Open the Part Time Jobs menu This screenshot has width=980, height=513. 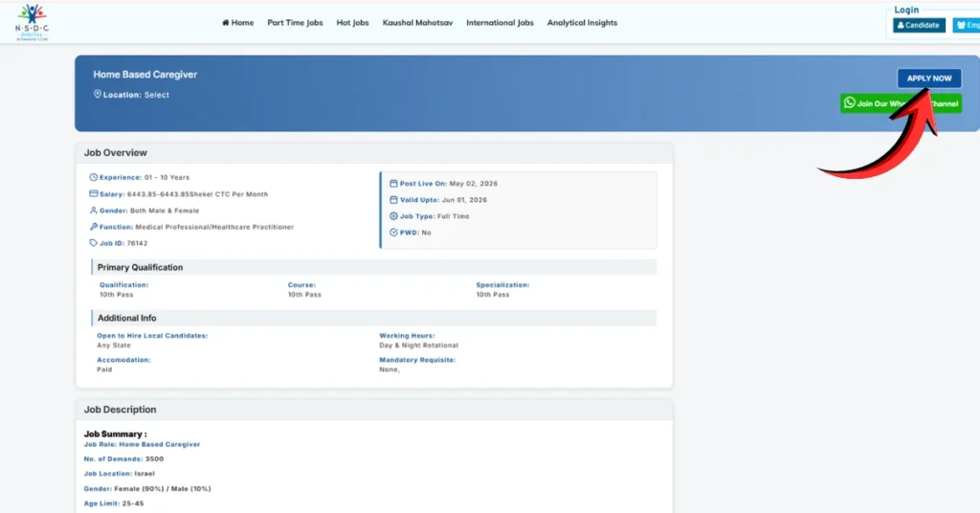click(x=295, y=23)
